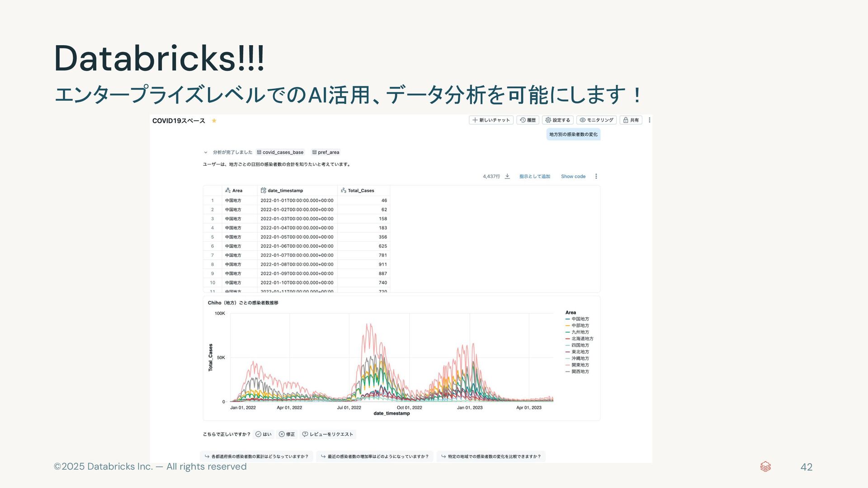Collapse the 分析が完了しました chevron
The height and width of the screenshot is (488, 868).
(206, 153)
